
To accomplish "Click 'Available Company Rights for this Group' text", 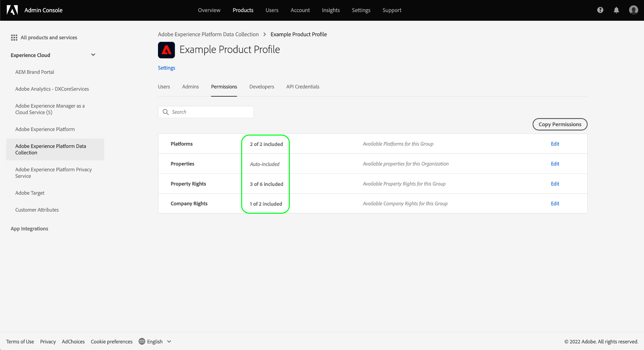I will coord(405,203).
